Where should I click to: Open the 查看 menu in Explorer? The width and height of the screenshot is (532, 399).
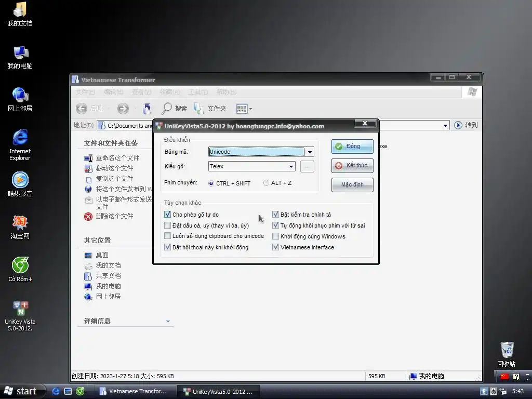[x=141, y=92]
